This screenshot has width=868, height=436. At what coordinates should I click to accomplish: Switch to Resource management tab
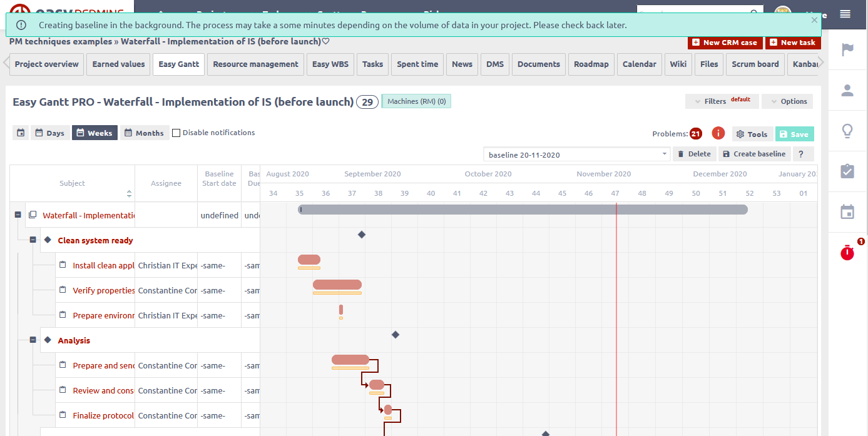click(255, 64)
